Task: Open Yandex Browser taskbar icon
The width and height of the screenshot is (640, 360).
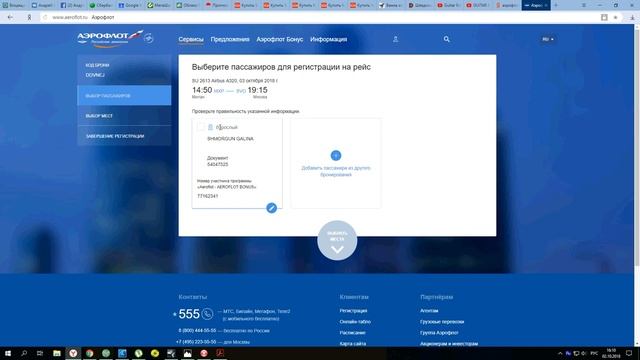Action: click(x=73, y=353)
